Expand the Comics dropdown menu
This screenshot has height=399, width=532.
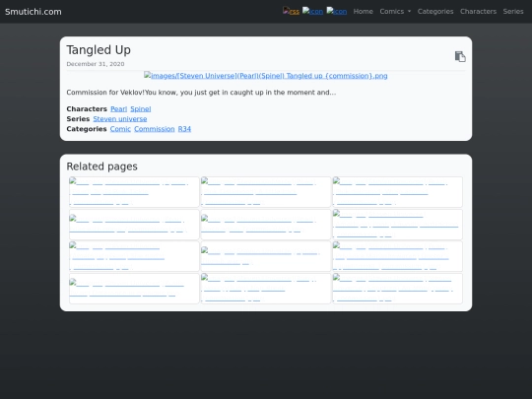click(x=395, y=11)
